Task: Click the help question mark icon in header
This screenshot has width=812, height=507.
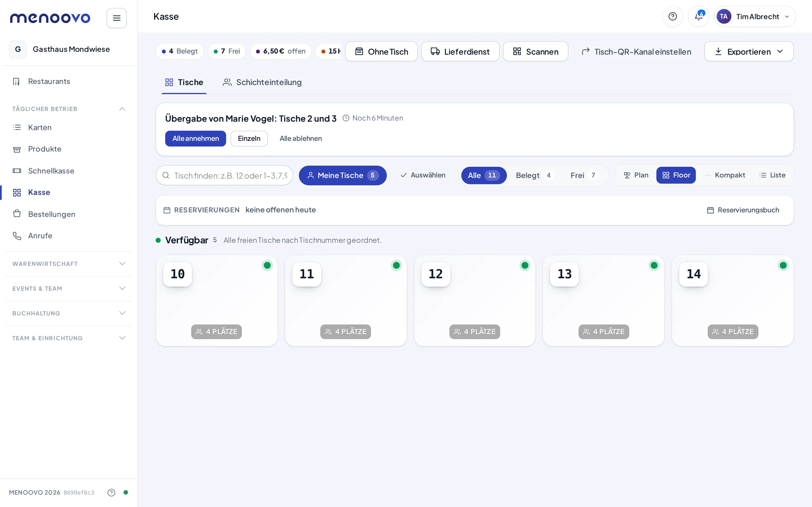Action: [672, 16]
